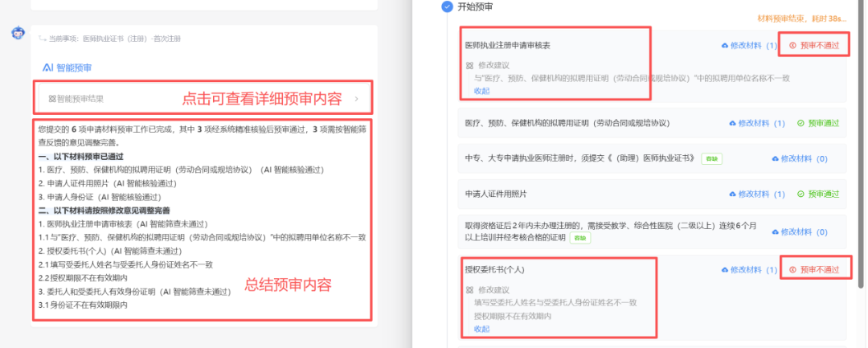This screenshot has height=348, width=868.
Task: Collapse suggestions with 收起 under 授权委托书(个人)
Action: [481, 329]
